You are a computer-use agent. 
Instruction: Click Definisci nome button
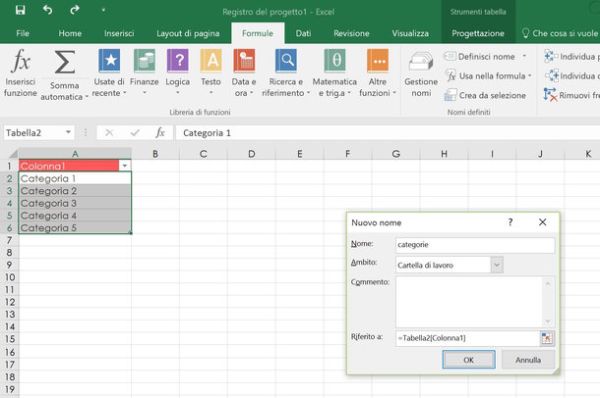(x=480, y=57)
